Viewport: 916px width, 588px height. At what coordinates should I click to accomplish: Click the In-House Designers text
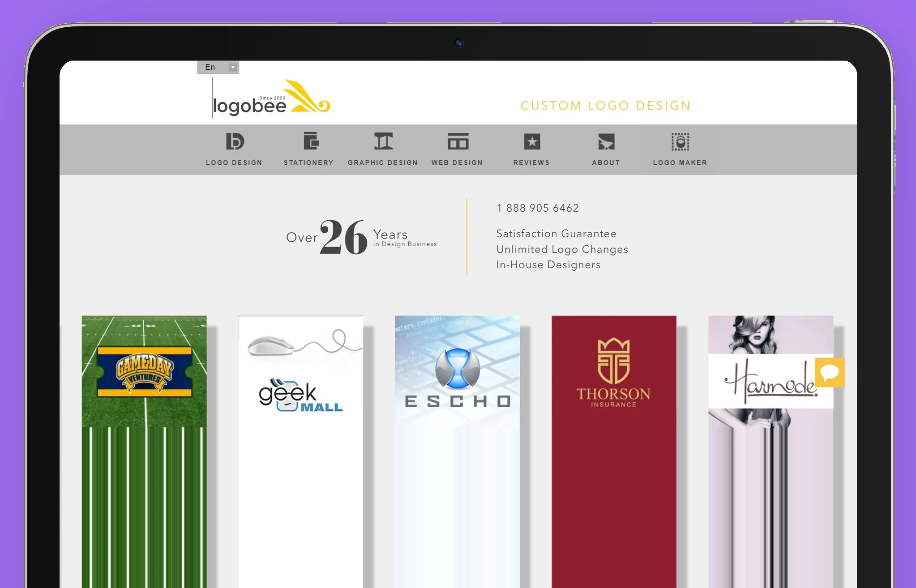548,265
